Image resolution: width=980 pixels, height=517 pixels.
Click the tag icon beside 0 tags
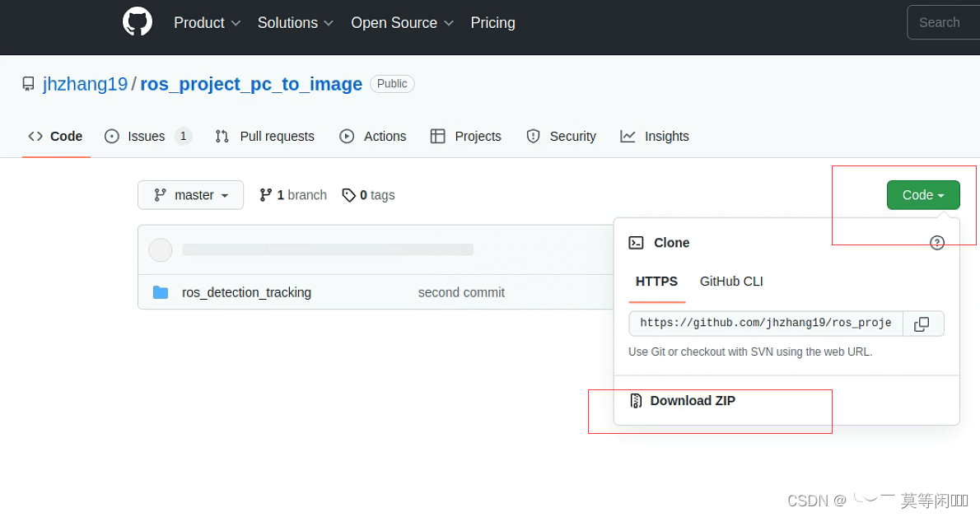[x=348, y=196]
